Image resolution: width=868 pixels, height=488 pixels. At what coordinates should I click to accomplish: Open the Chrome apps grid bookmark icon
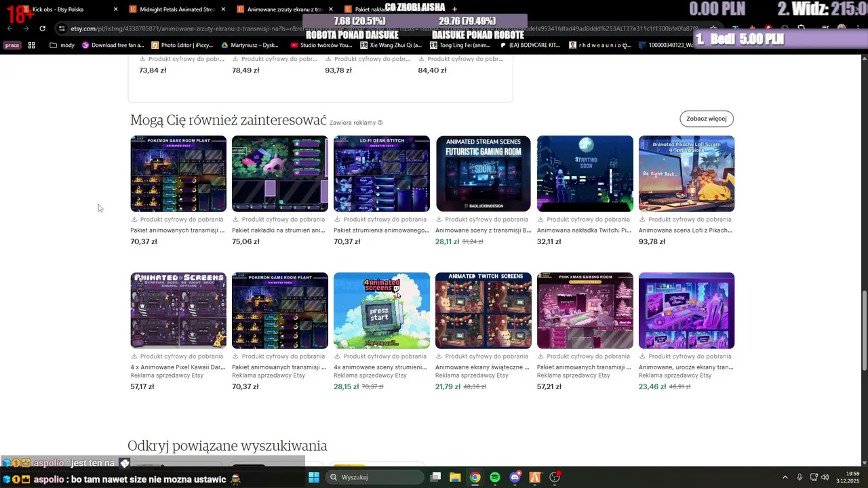(x=31, y=45)
